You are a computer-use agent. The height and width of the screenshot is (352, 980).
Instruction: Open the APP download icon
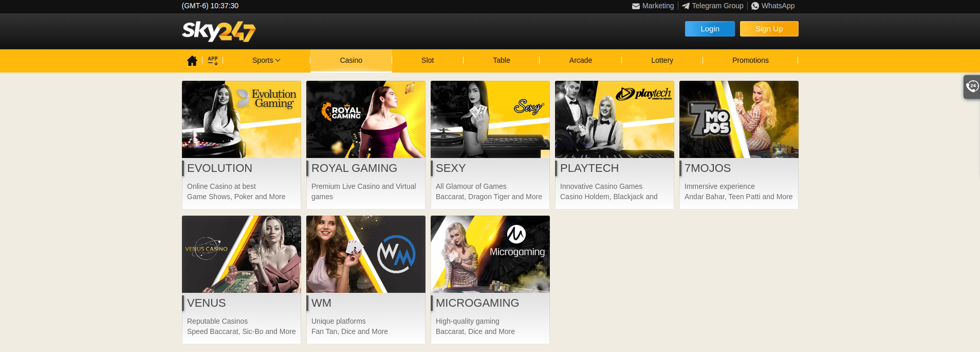pyautogui.click(x=213, y=61)
